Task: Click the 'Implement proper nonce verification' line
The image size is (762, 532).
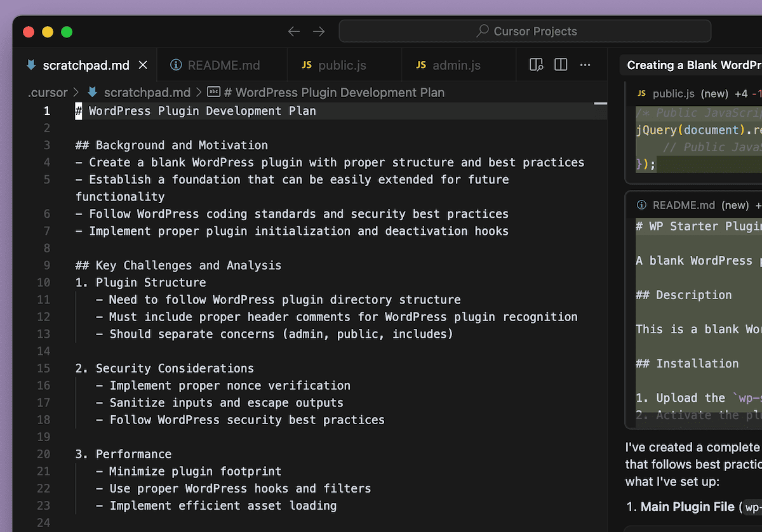Action: pos(223,385)
